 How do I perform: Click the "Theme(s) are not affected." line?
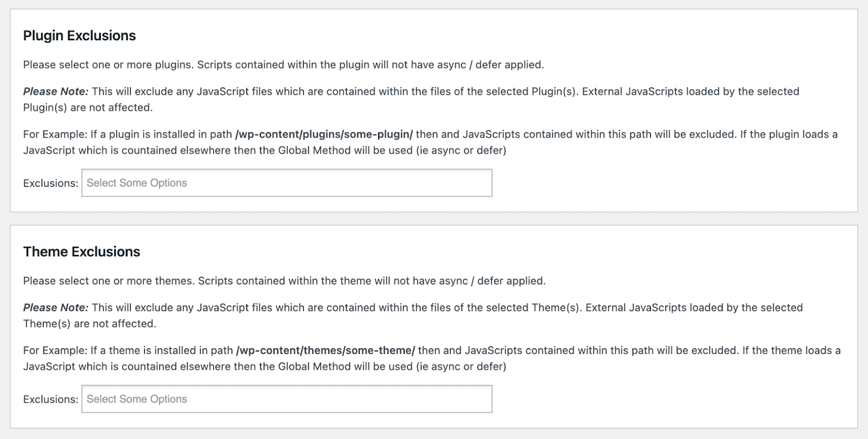pyautogui.click(x=90, y=323)
